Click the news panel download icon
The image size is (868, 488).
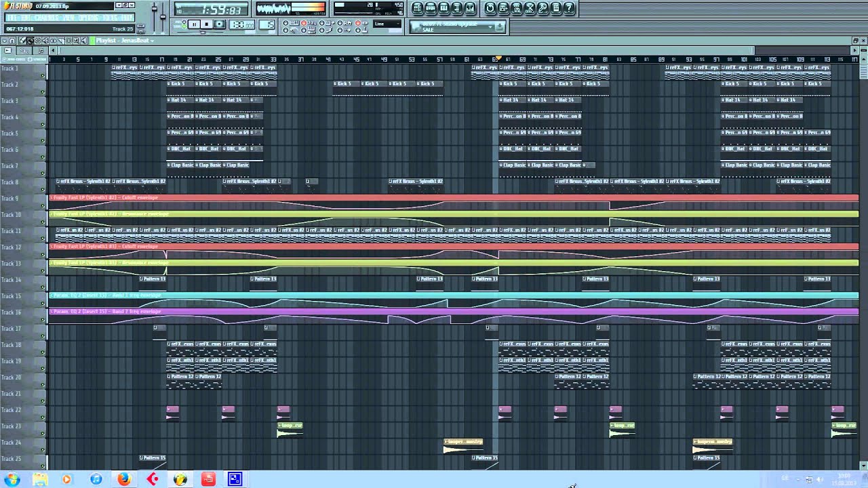coord(499,26)
